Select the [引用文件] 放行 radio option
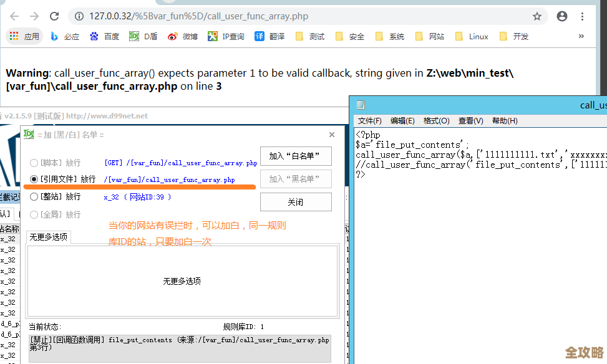 point(34,180)
